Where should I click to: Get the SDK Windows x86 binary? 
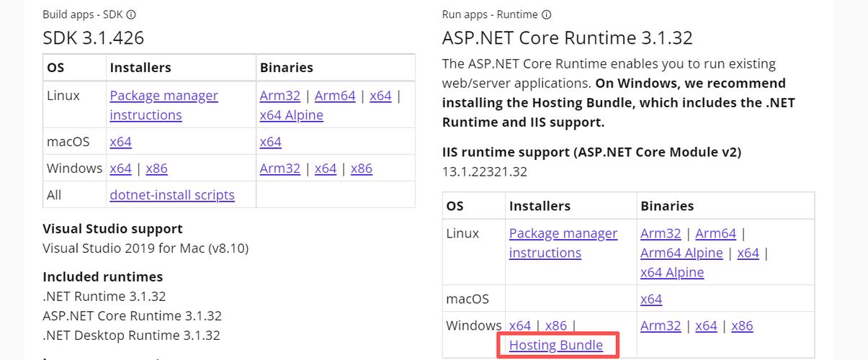click(x=361, y=168)
